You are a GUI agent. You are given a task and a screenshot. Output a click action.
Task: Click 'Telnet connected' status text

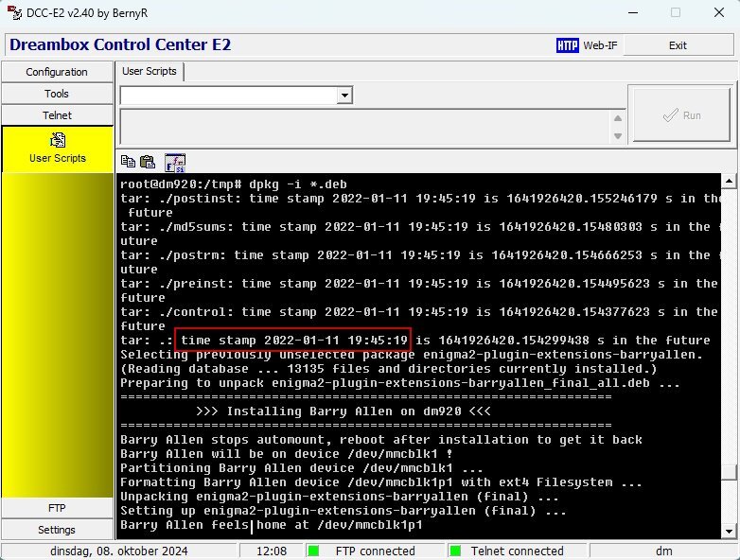click(x=518, y=551)
